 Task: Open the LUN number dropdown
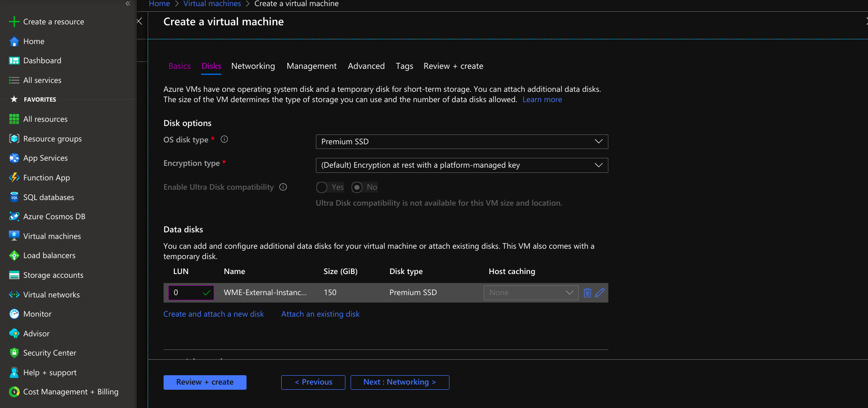tap(191, 293)
